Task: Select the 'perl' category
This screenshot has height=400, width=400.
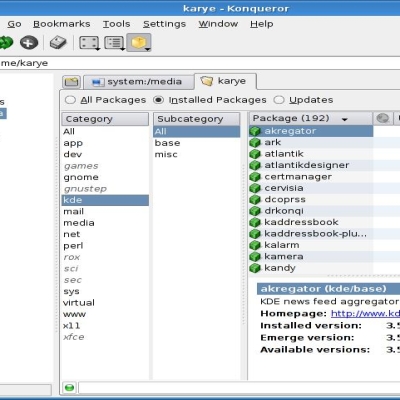Action: coord(105,246)
